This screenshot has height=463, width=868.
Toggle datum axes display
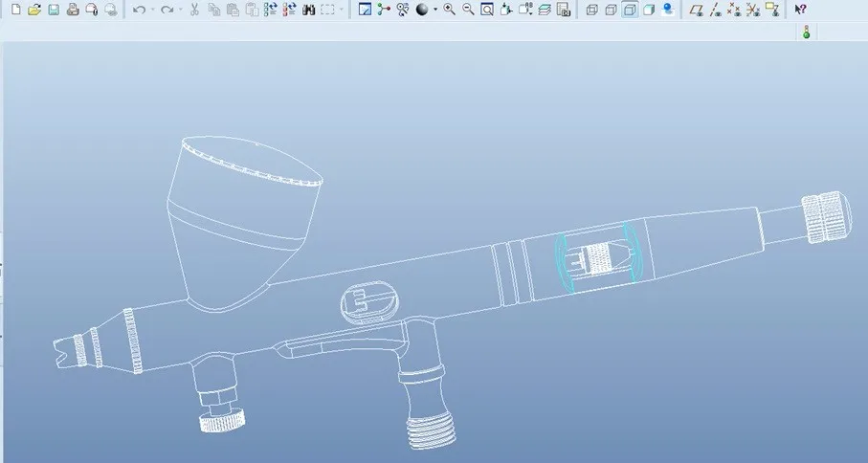pos(716,9)
